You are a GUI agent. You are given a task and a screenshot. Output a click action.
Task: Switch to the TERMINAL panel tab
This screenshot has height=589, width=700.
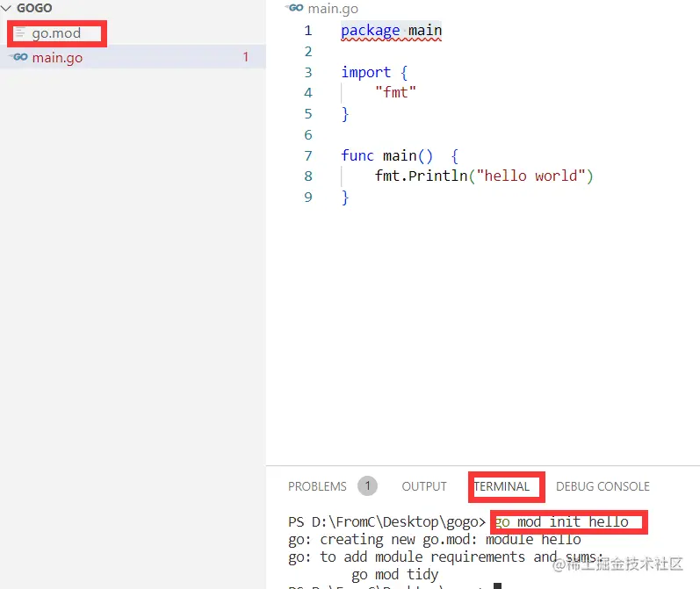coord(502,486)
